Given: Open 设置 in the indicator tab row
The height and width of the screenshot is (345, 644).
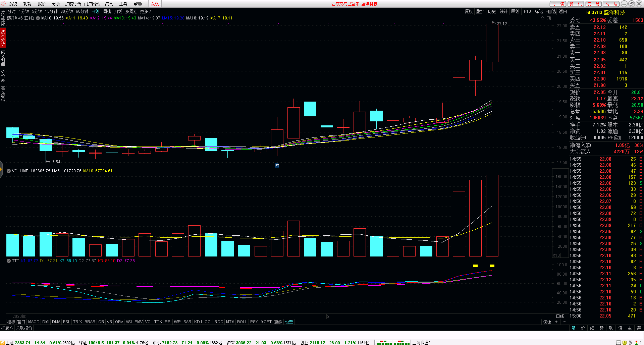Looking at the screenshot, I should click(289, 322).
